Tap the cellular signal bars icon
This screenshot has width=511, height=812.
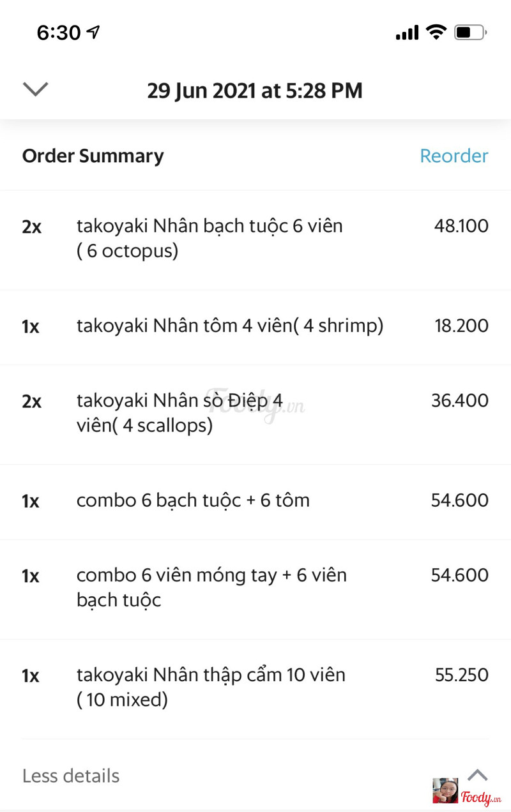(407, 32)
